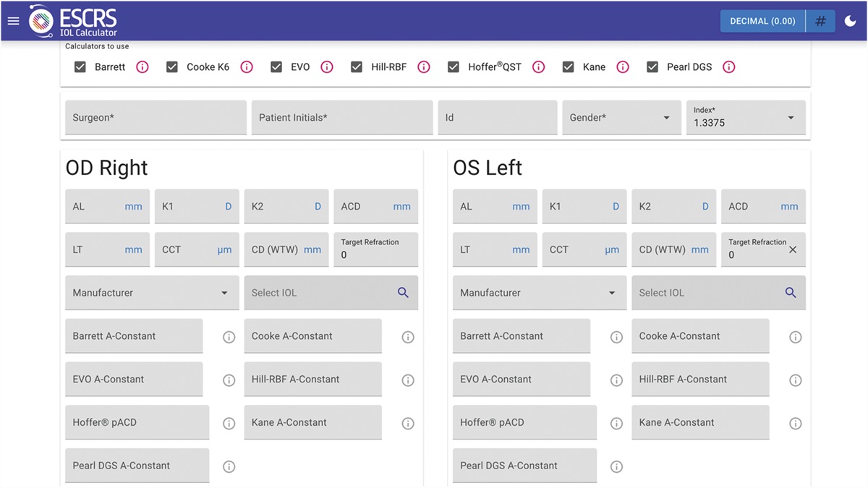Open info for OD Right Hill-RBF A-Constant
868x488 pixels.
[408, 380]
